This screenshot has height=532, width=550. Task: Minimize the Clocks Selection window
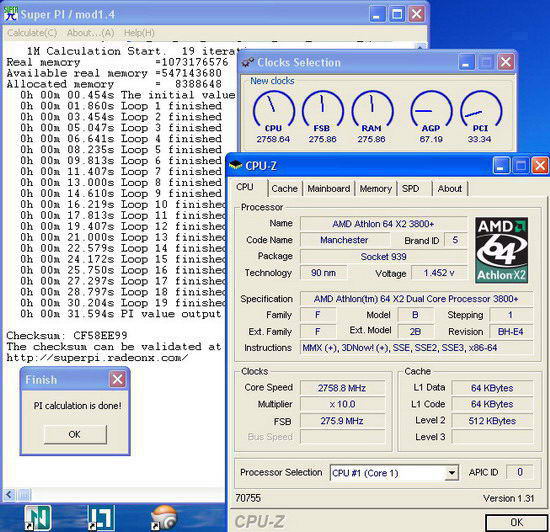click(x=466, y=62)
